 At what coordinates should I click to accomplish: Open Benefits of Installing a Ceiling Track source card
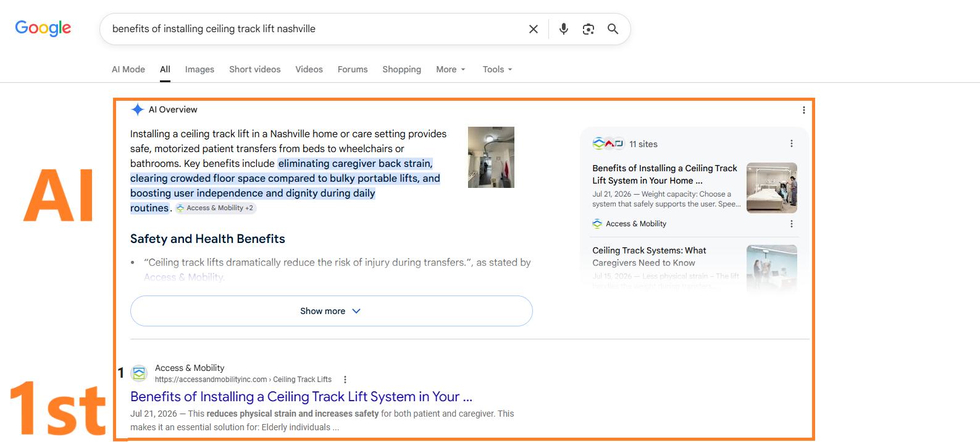(664, 174)
